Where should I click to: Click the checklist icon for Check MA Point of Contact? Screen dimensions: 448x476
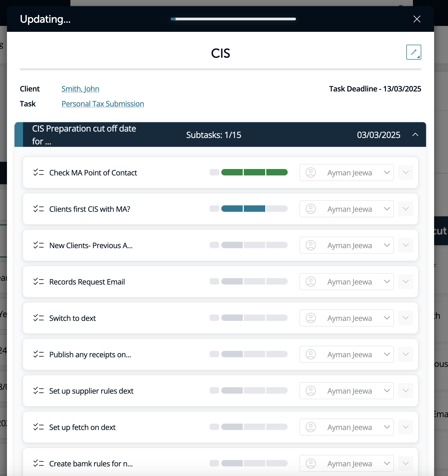pyautogui.click(x=39, y=172)
